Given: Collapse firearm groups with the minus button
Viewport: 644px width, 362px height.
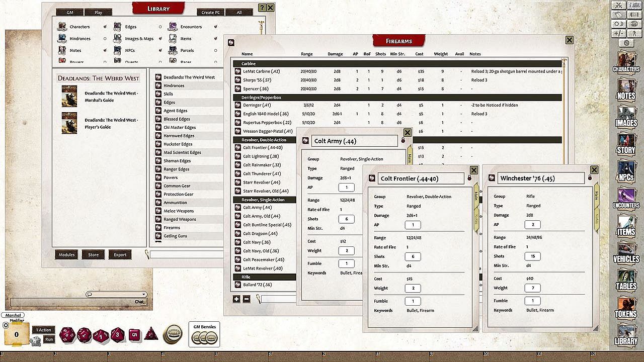Looking at the screenshot, I should [247, 299].
